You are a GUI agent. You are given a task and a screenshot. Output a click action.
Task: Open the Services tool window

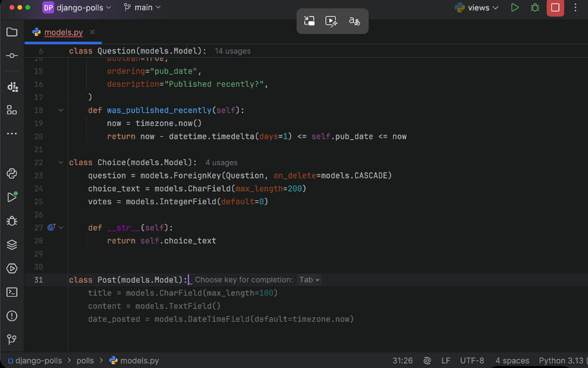[12, 268]
